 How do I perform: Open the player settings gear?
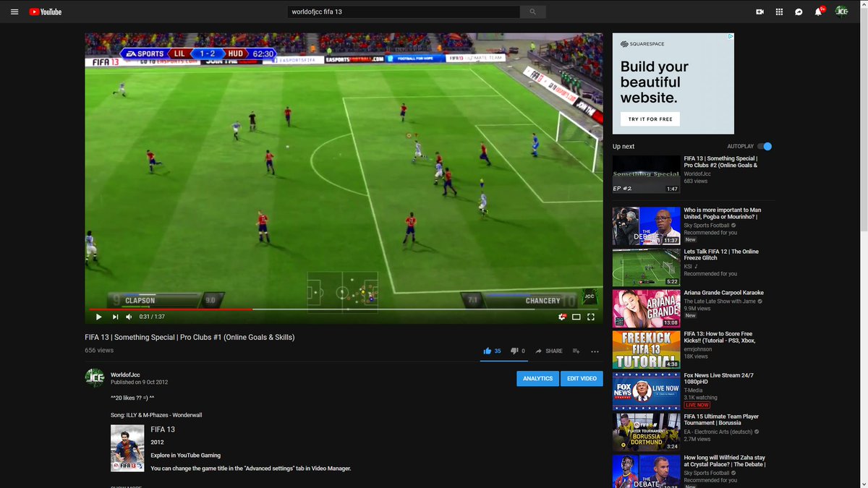[x=561, y=317]
